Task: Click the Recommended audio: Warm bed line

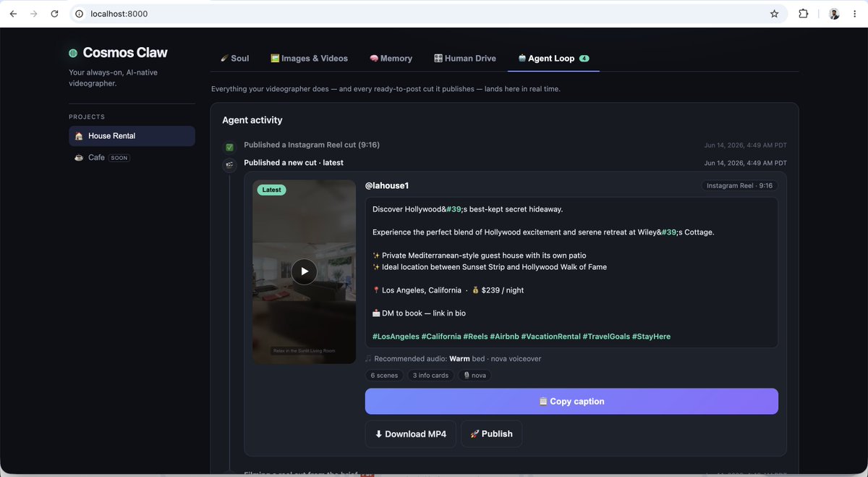Action: click(x=454, y=359)
